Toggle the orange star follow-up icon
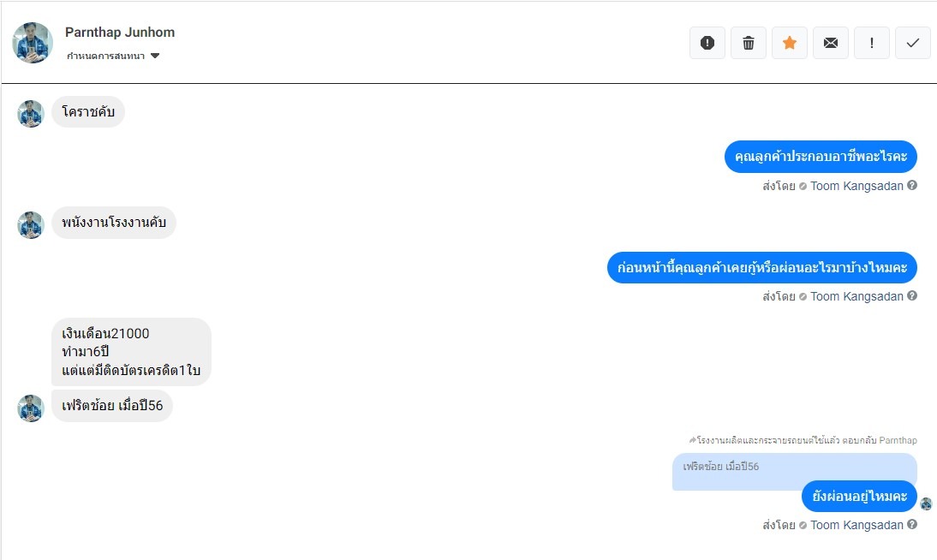The height and width of the screenshot is (560, 937). click(790, 43)
